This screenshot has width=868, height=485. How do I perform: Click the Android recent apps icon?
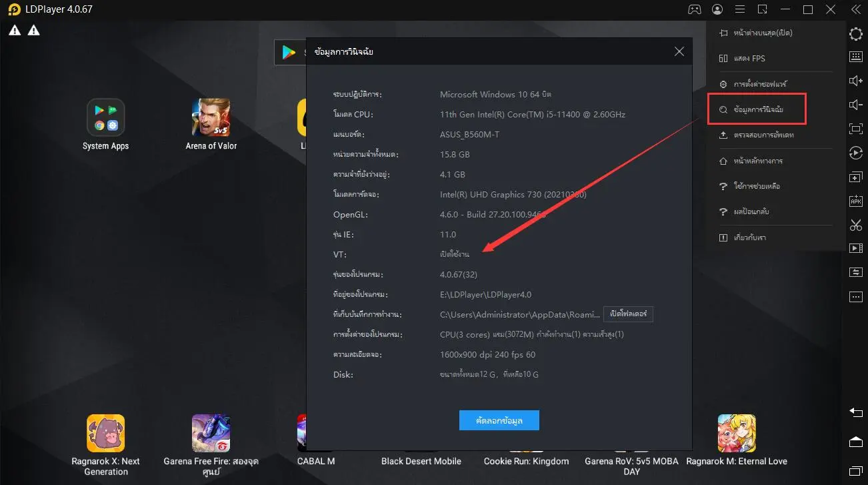pyautogui.click(x=855, y=471)
